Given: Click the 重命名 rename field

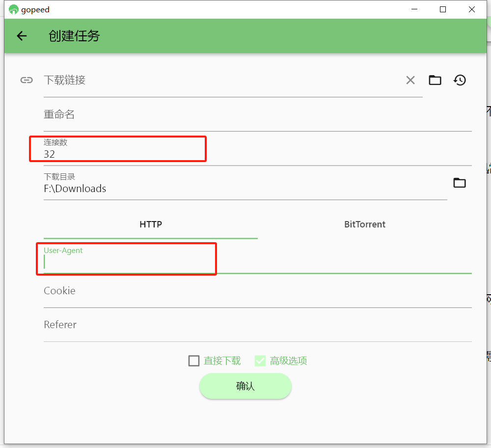Looking at the screenshot, I should [147, 114].
